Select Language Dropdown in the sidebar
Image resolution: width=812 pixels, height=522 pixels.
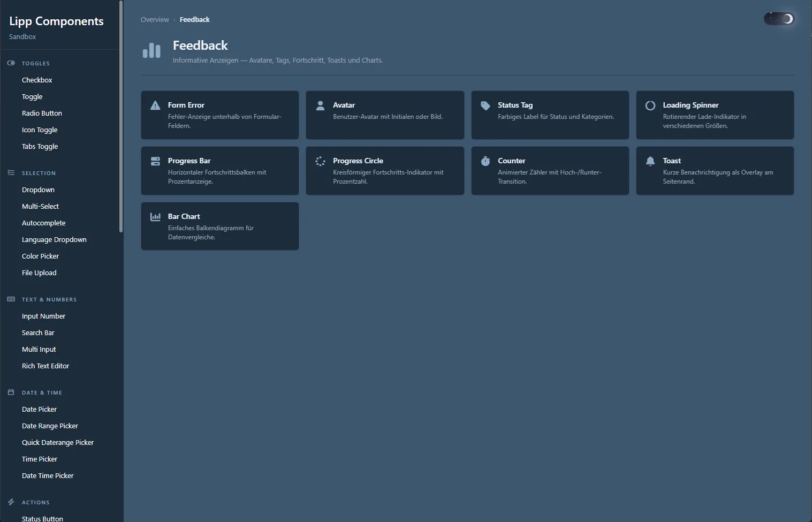54,239
